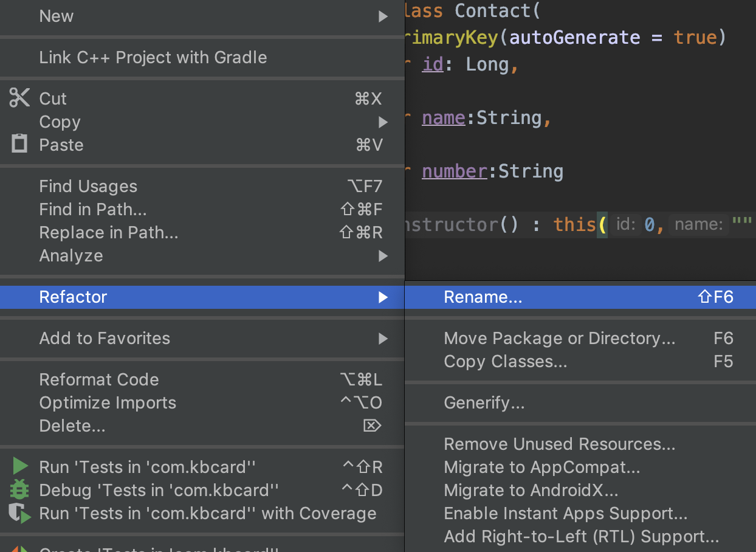Expand the Copy submenu arrow
Viewport: 756px width, 552px height.
[x=383, y=122]
